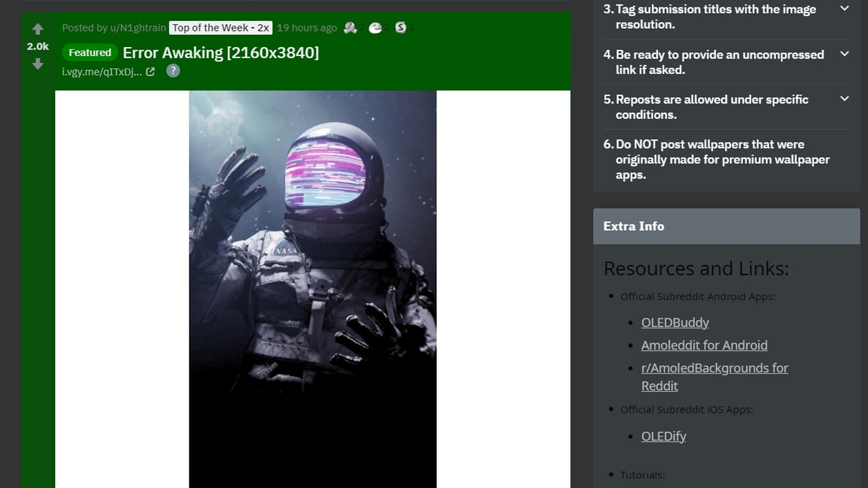
Task: Open the i.vgy.me image link
Action: coord(101,72)
